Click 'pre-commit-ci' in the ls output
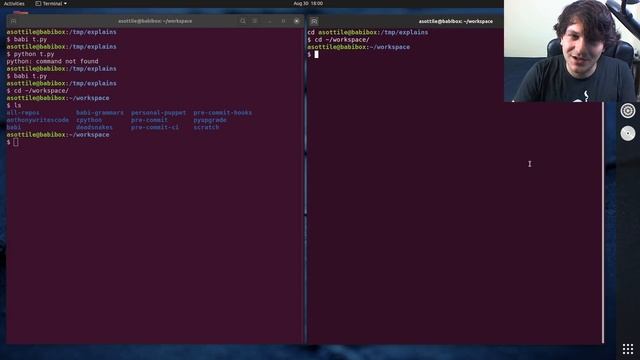The image size is (640, 360). pyautogui.click(x=155, y=127)
